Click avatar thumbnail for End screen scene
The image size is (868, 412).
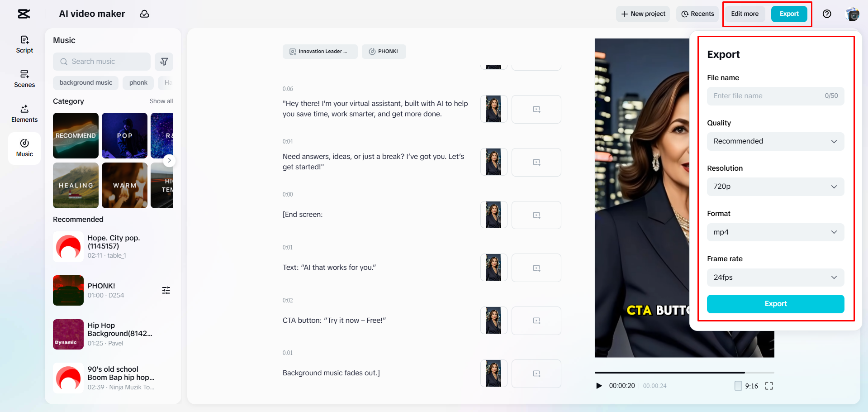click(494, 215)
